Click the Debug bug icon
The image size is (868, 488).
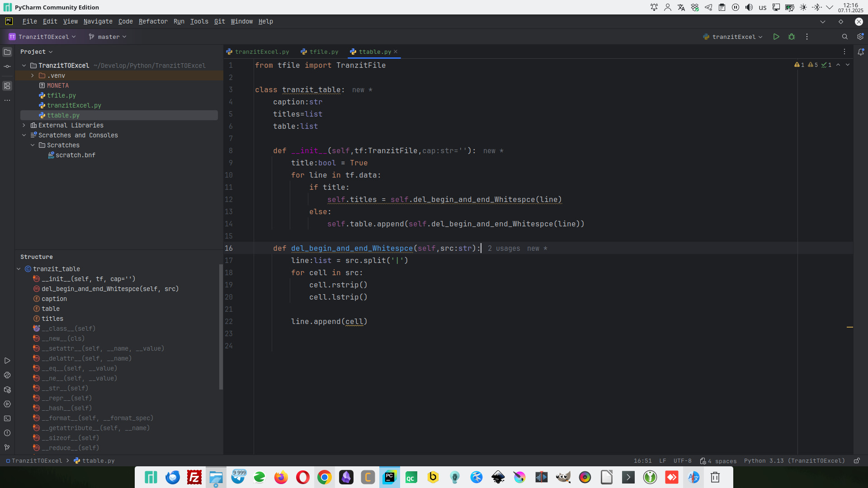(x=792, y=37)
